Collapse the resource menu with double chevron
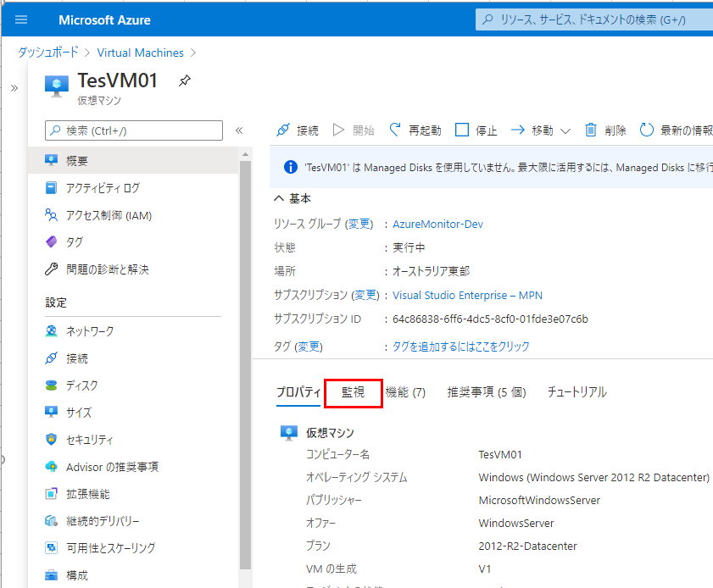The width and height of the screenshot is (713, 588). (x=239, y=130)
